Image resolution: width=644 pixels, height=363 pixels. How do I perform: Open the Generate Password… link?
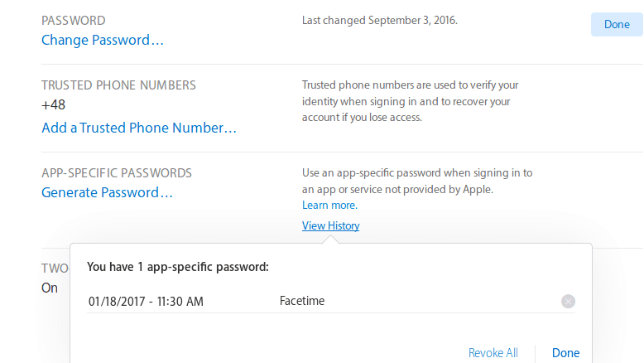pyautogui.click(x=107, y=192)
